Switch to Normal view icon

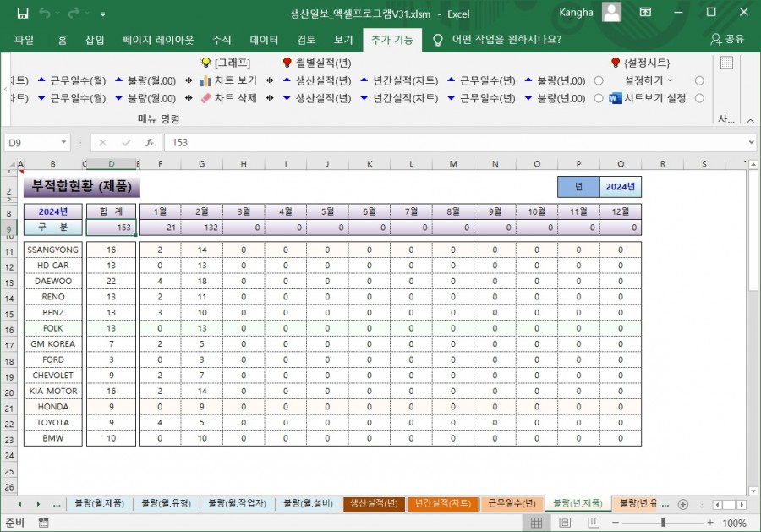[x=536, y=523]
